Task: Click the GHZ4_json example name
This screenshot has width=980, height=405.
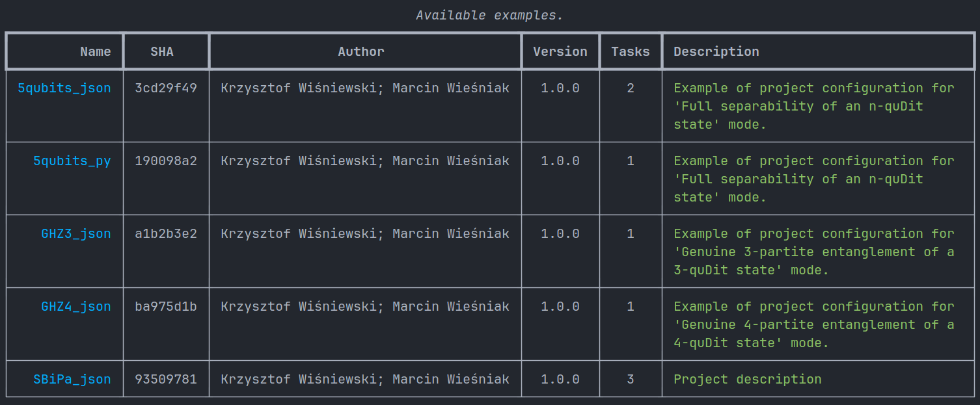Action: 76,307
